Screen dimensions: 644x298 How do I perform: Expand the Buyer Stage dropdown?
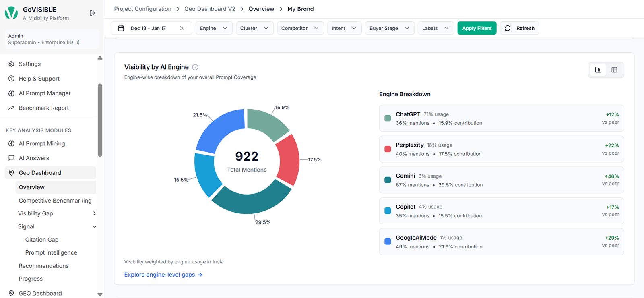click(390, 28)
